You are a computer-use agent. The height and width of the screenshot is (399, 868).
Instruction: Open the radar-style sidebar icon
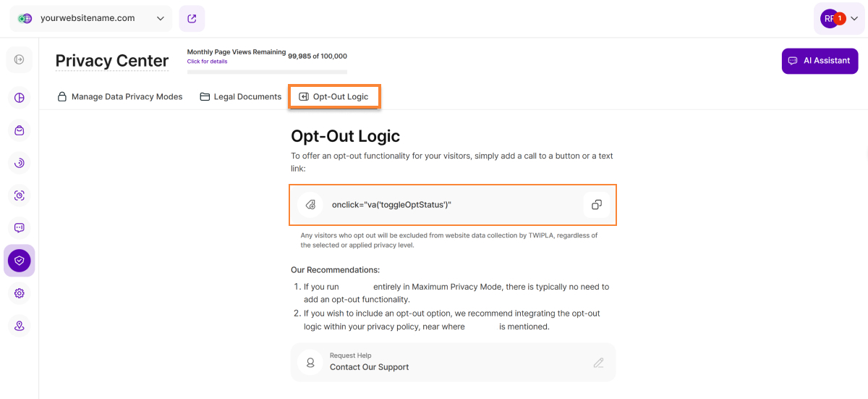coord(20,163)
